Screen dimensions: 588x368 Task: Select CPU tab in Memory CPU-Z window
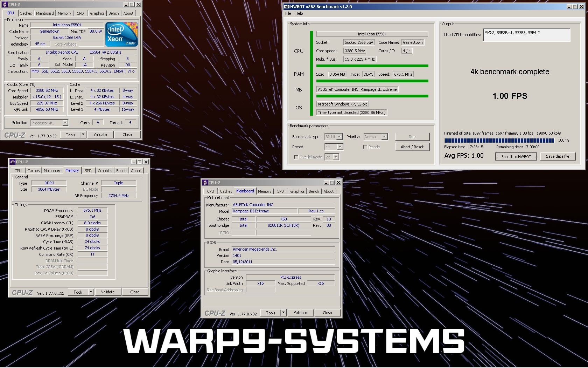[x=18, y=171]
